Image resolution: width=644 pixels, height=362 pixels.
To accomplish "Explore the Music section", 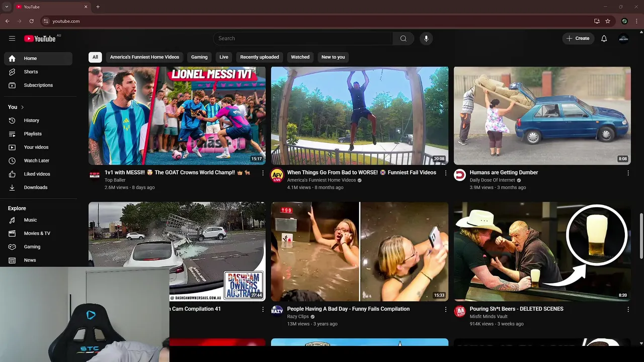I will pos(38,220).
